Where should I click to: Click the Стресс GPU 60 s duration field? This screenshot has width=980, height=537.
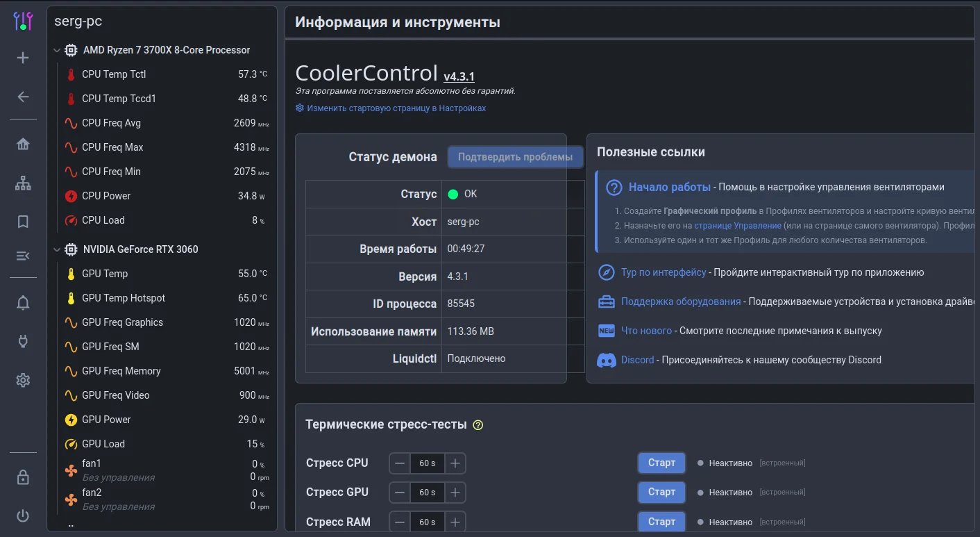(428, 493)
